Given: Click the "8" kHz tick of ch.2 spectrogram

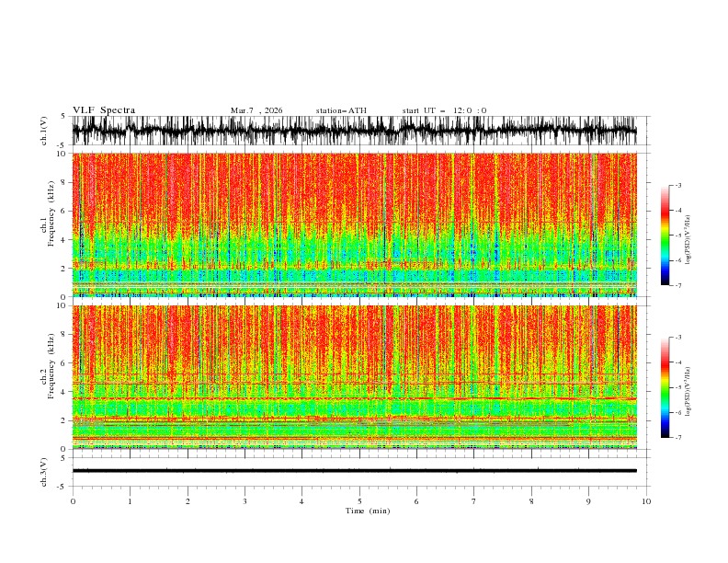Looking at the screenshot, I should 64,335.
